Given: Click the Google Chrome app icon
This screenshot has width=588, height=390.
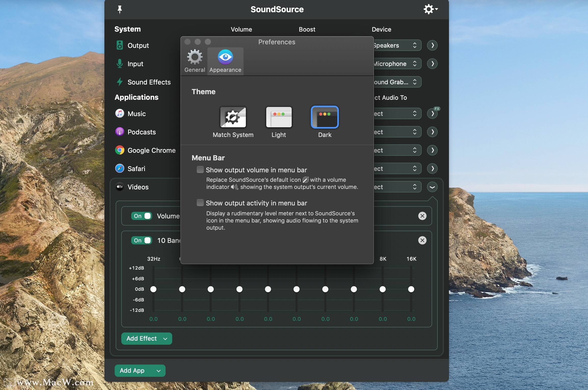Looking at the screenshot, I should coord(119,150).
